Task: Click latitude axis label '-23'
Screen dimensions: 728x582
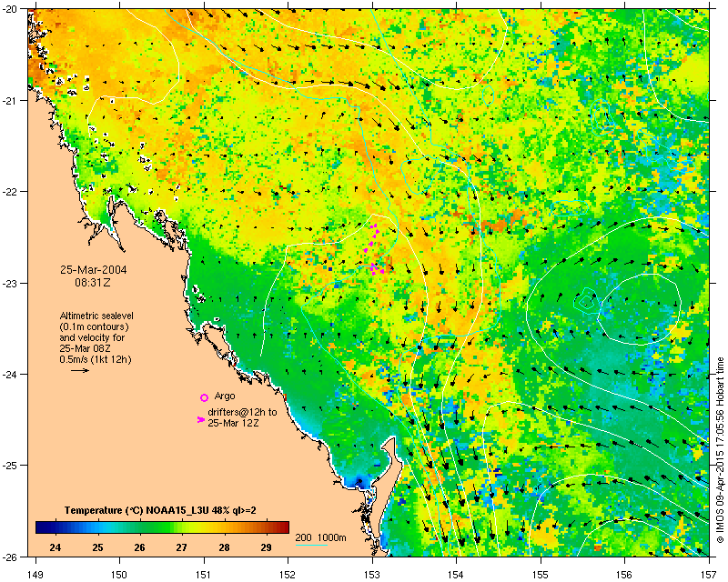Action: click(11, 283)
